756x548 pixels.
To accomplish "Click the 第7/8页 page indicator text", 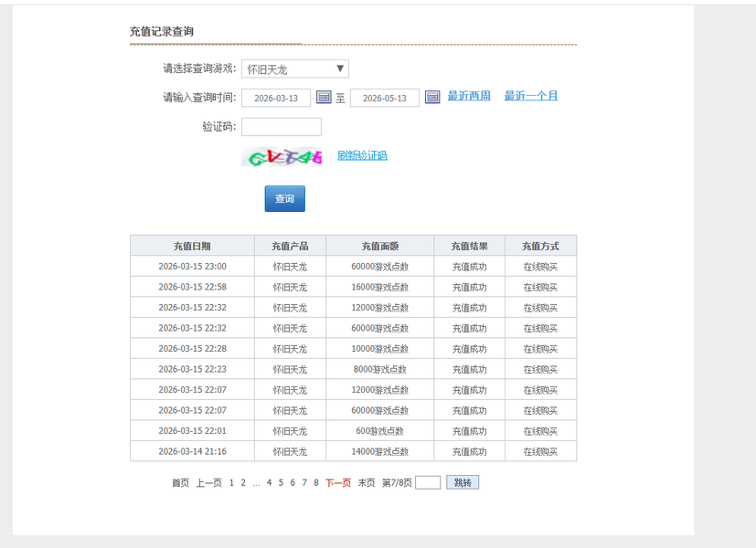I will point(397,483).
